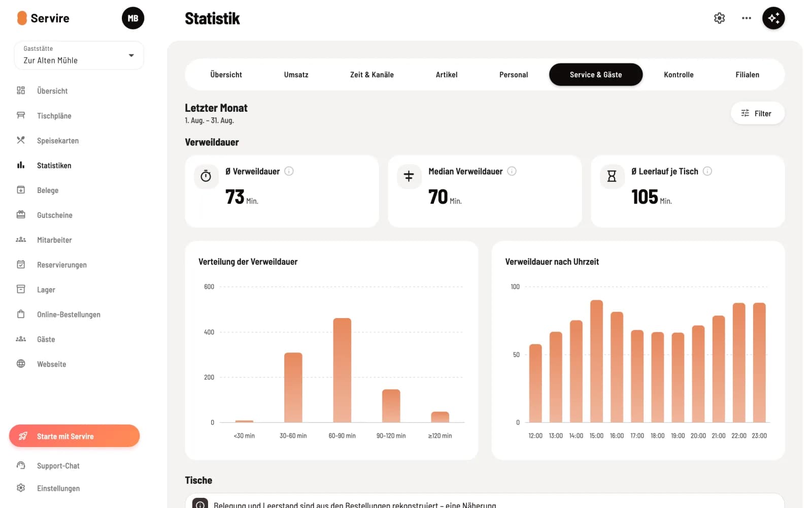Screen dimensions: 812x508
Task: Show info for Ø Verweildauer
Action: coord(289,171)
